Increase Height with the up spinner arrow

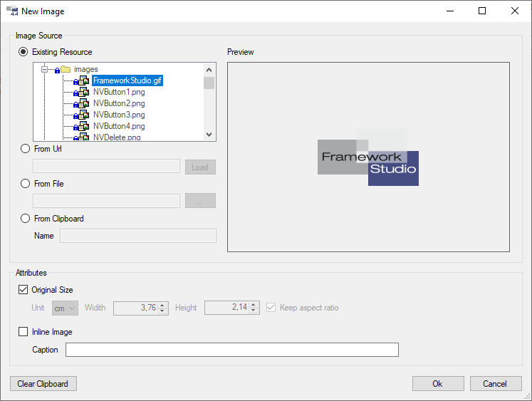pos(253,304)
